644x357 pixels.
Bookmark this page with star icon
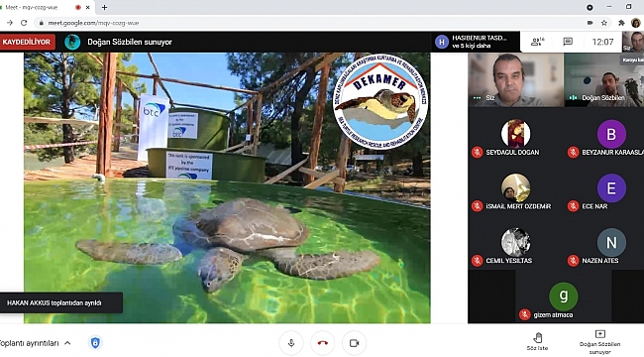(603, 23)
